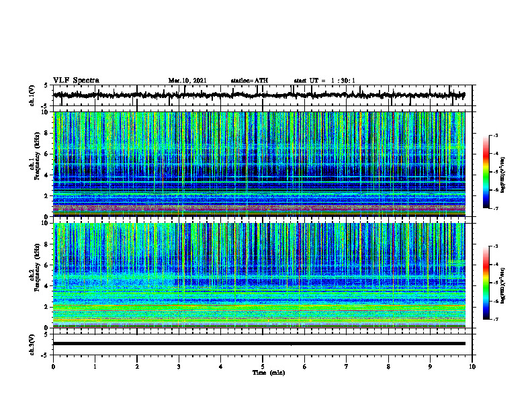This screenshot has width=532, height=411.
Task: Click time axis tick label "8"
Action: [388, 367]
